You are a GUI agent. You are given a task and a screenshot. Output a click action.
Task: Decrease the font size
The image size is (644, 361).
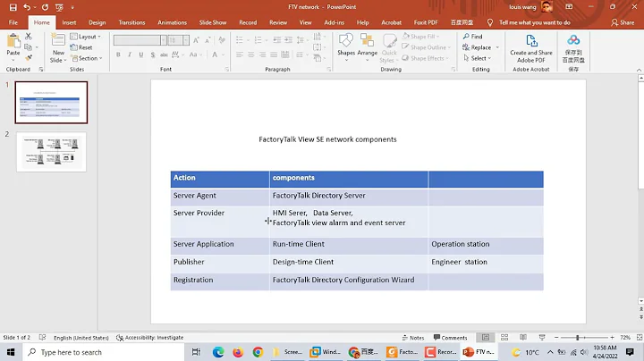coord(208,40)
